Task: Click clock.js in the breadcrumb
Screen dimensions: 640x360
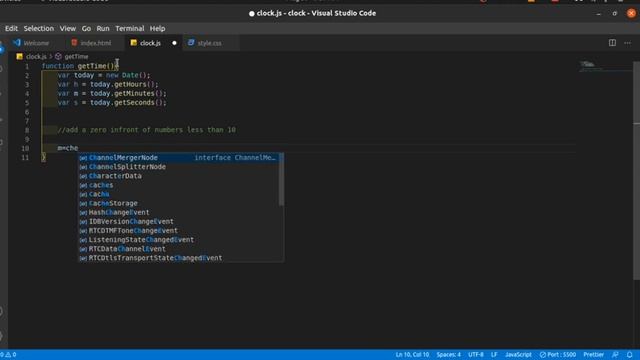Action: tap(36, 56)
